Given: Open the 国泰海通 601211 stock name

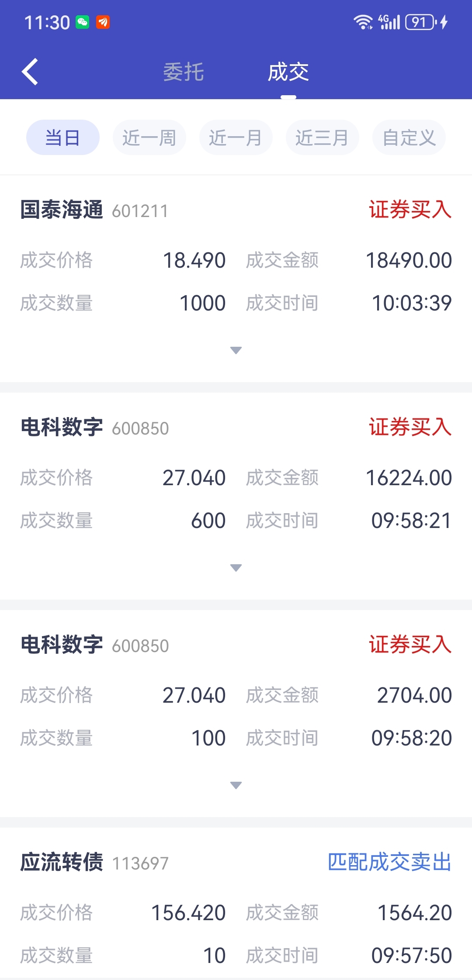Looking at the screenshot, I should tap(62, 210).
